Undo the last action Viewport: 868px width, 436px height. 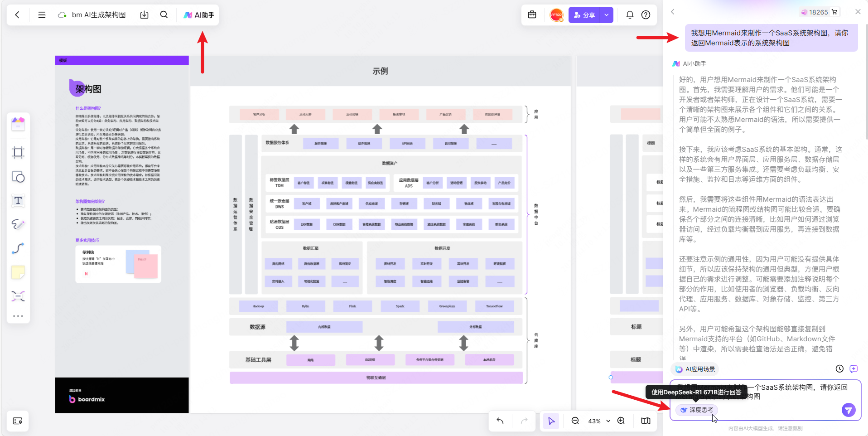point(500,421)
